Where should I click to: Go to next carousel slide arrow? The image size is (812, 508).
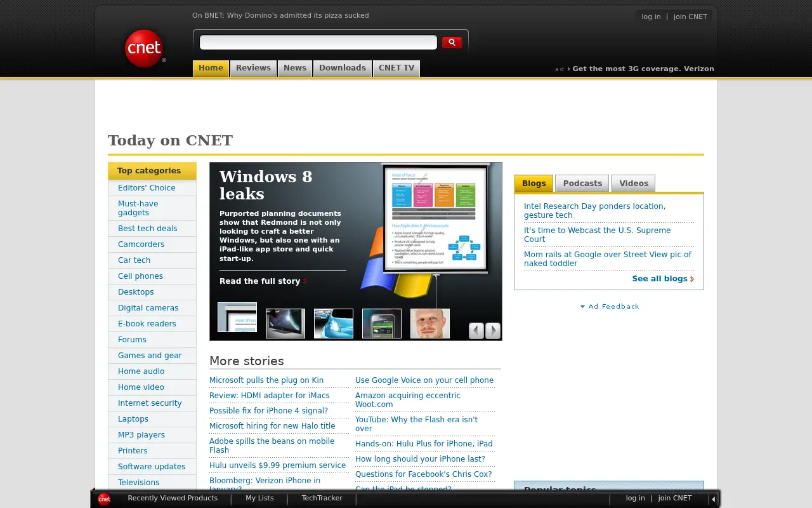point(493,331)
